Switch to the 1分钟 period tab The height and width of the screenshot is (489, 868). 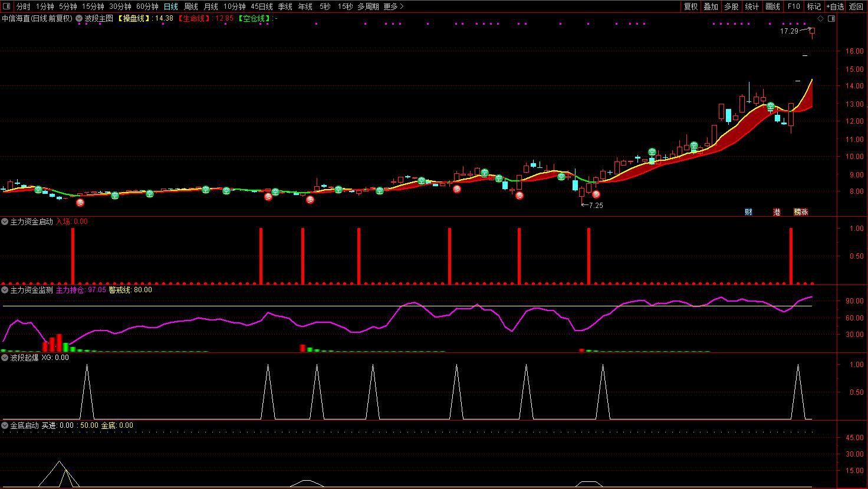point(45,6)
